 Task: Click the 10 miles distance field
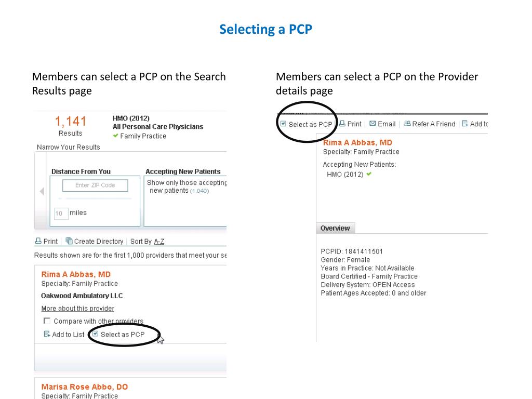(61, 213)
